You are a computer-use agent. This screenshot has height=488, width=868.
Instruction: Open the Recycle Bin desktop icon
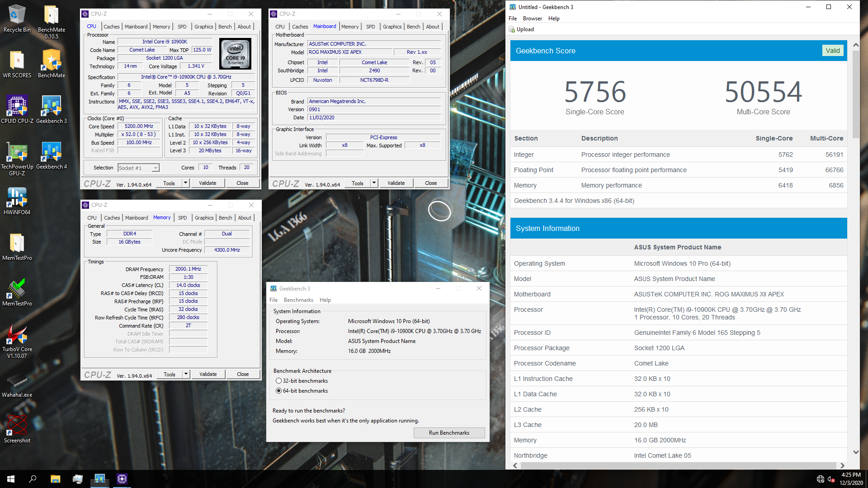17,19
